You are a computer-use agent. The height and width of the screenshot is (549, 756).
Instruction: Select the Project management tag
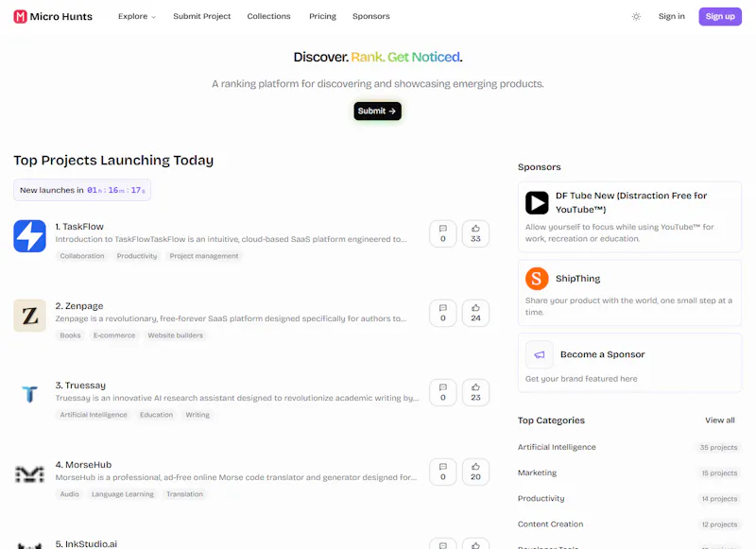coord(204,256)
